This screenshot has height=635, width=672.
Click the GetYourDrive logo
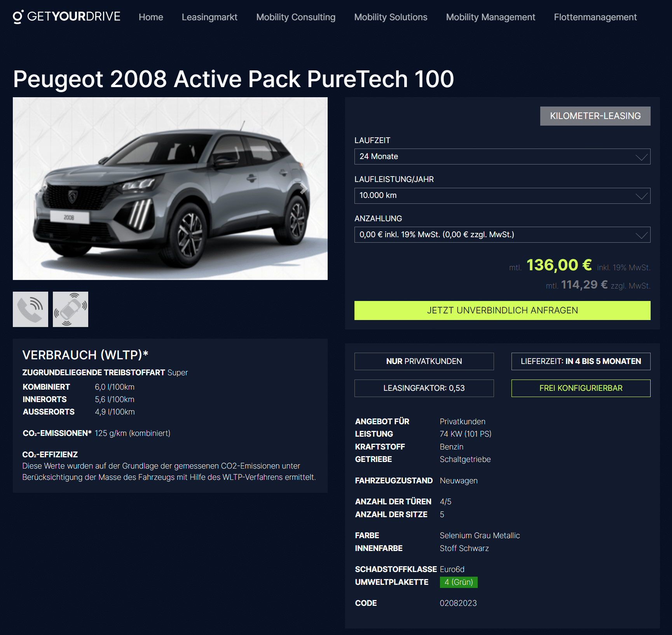(x=66, y=17)
